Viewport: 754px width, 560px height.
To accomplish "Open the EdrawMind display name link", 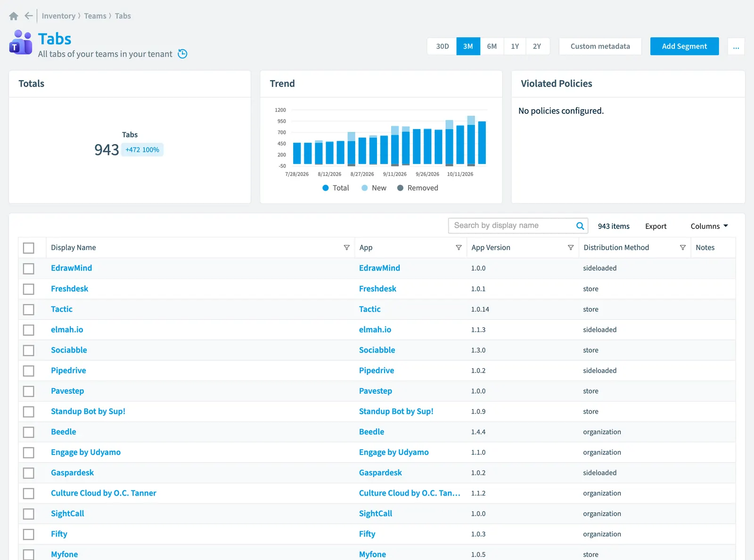I will click(72, 268).
